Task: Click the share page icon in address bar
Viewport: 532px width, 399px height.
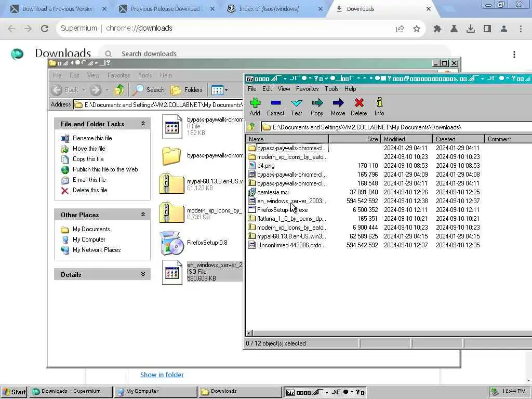Action: click(400, 29)
